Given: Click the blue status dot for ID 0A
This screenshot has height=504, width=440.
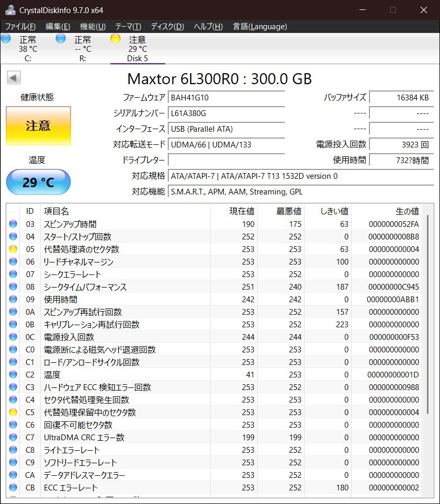Looking at the screenshot, I should tap(13, 312).
